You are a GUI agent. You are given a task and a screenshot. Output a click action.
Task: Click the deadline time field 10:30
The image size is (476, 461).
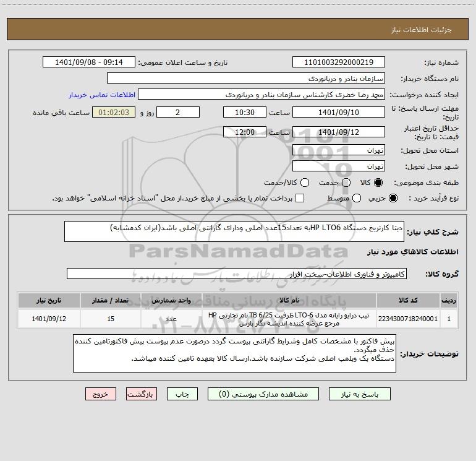[245, 112]
